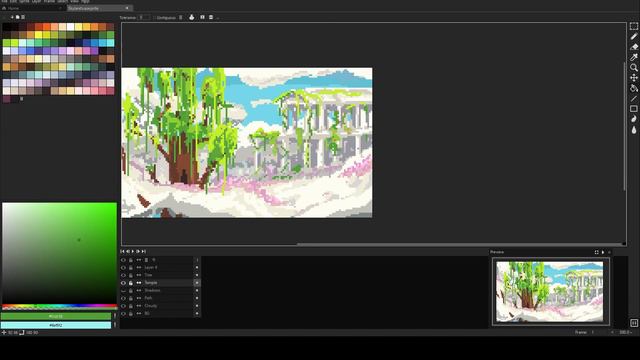Click the Preview panel thumbnail
The image size is (640, 360).
[549, 292]
